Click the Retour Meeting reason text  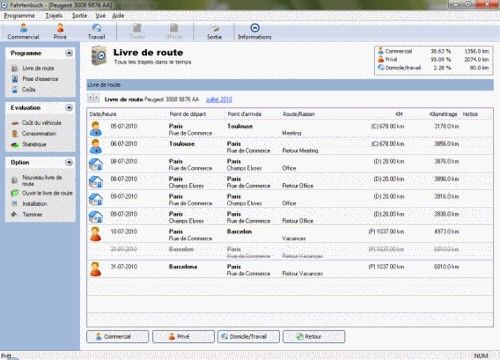point(300,151)
